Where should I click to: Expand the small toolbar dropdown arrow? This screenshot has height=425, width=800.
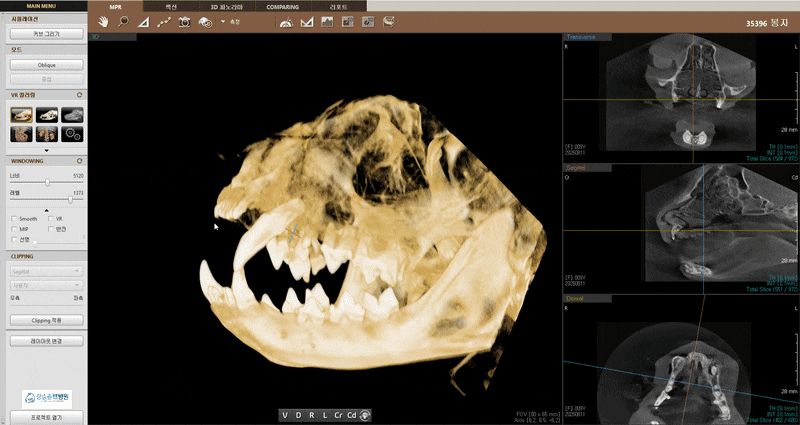(223, 22)
